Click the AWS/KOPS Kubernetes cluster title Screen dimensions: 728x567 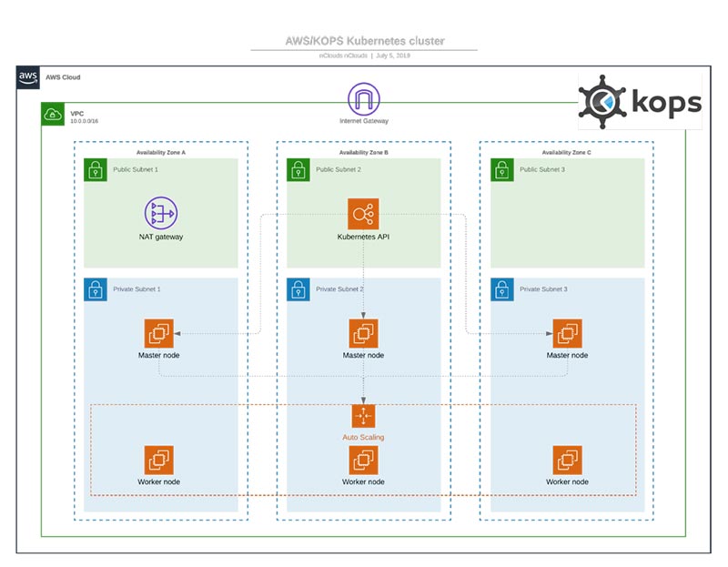tap(365, 41)
